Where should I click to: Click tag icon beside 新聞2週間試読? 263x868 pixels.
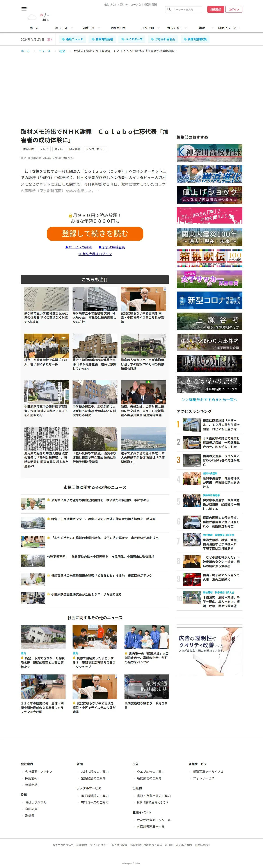[185, 39]
